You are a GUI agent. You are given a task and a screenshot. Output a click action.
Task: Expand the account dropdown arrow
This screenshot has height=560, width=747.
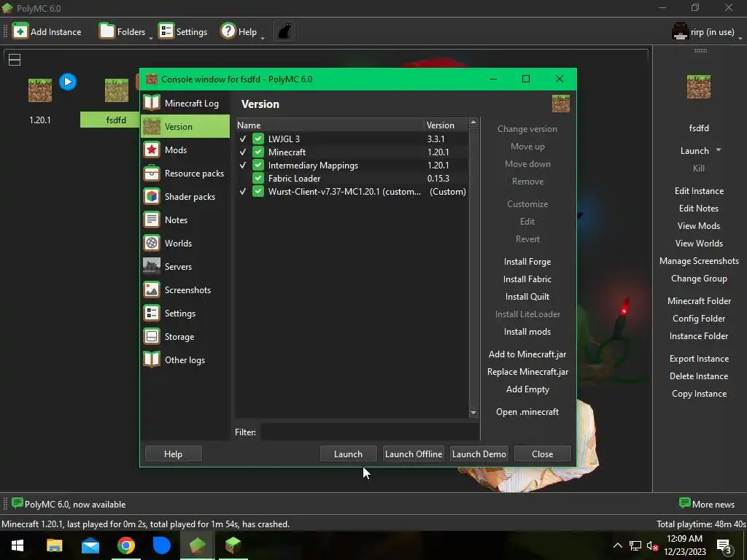[x=740, y=38]
